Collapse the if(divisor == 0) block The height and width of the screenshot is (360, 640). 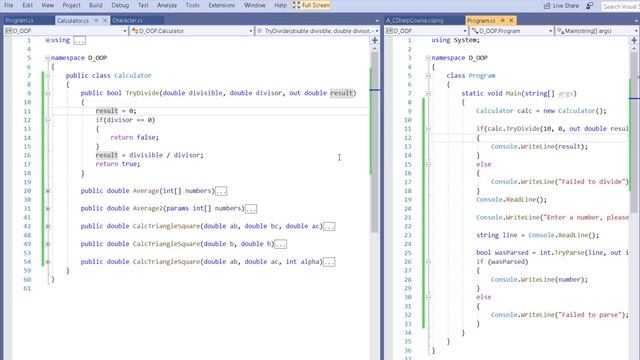click(47, 120)
